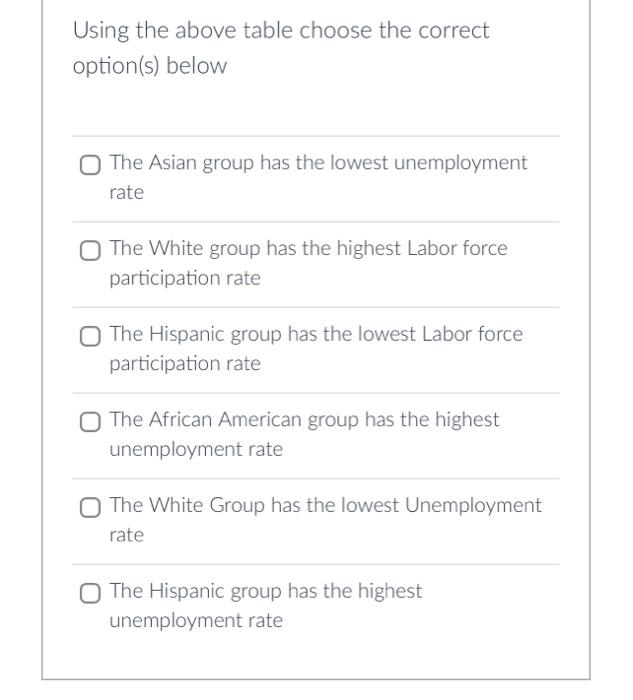633x700 pixels.
Task: Click the "option(s) below" prompt text
Action: [x=150, y=66]
